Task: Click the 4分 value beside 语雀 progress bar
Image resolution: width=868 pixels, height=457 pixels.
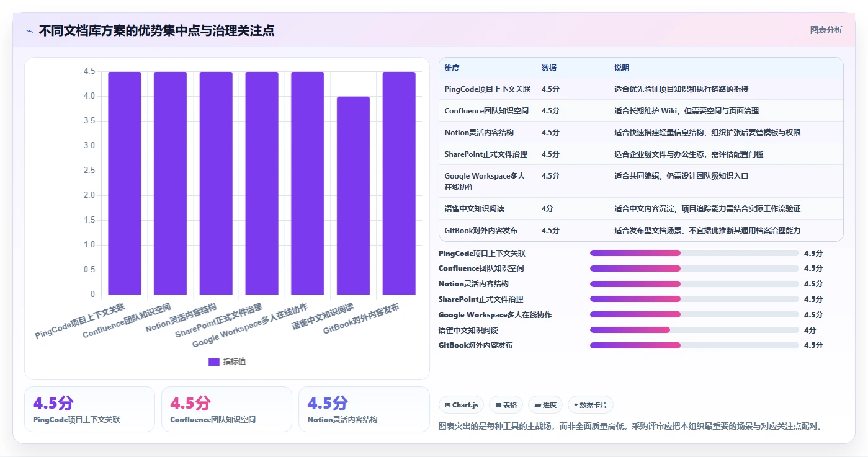Action: 810,331
